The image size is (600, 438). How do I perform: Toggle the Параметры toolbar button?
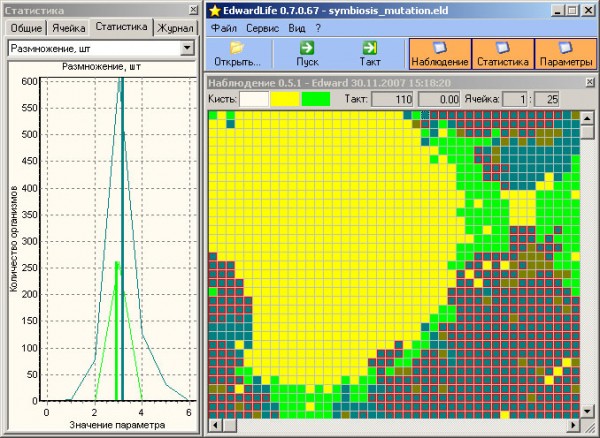point(566,53)
